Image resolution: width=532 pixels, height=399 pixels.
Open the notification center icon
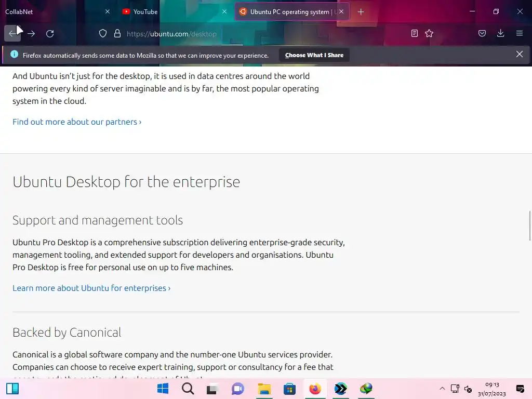(x=520, y=389)
